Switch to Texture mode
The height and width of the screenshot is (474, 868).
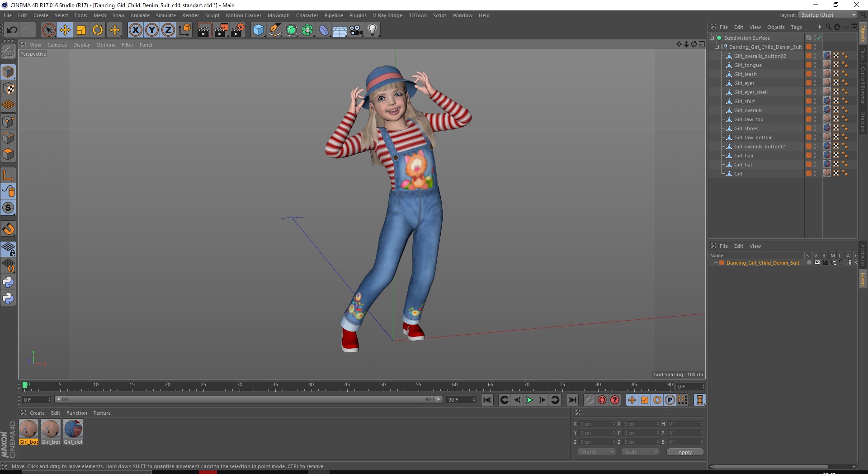8,89
